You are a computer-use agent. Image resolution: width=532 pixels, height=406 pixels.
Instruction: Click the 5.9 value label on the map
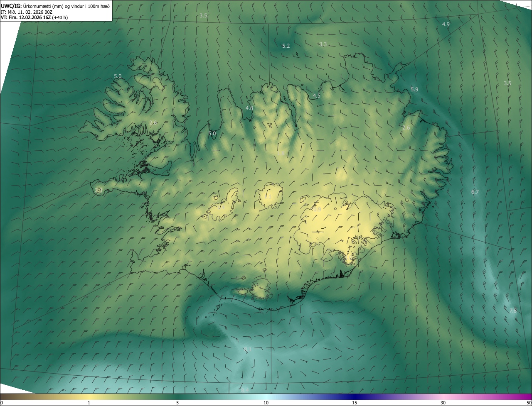click(x=414, y=89)
